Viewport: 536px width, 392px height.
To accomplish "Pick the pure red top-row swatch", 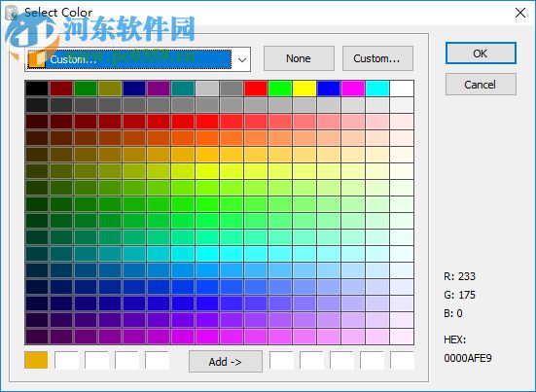I will (256, 89).
